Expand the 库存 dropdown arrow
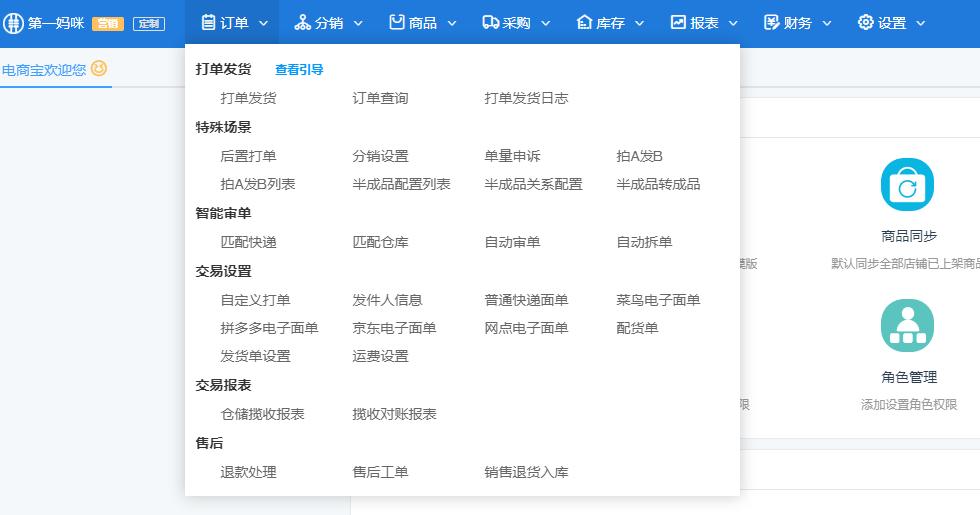Image resolution: width=980 pixels, height=515 pixels. 639,23
